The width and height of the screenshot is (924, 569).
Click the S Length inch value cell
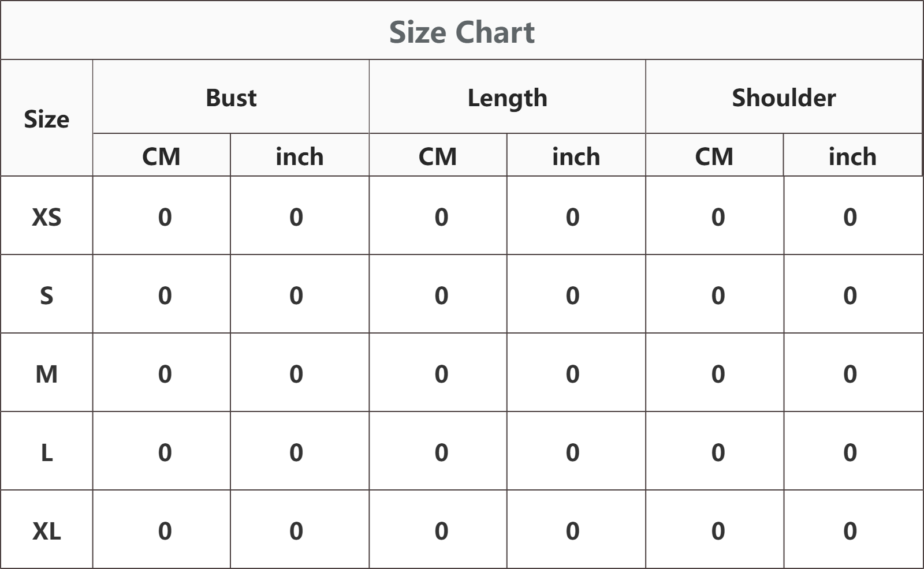click(x=576, y=294)
